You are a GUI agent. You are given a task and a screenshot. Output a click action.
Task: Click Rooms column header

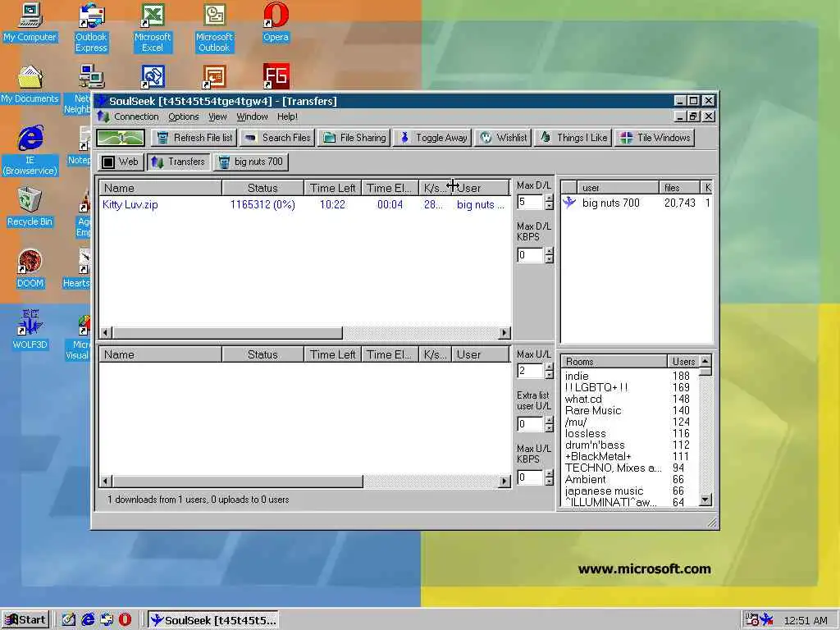tap(614, 362)
